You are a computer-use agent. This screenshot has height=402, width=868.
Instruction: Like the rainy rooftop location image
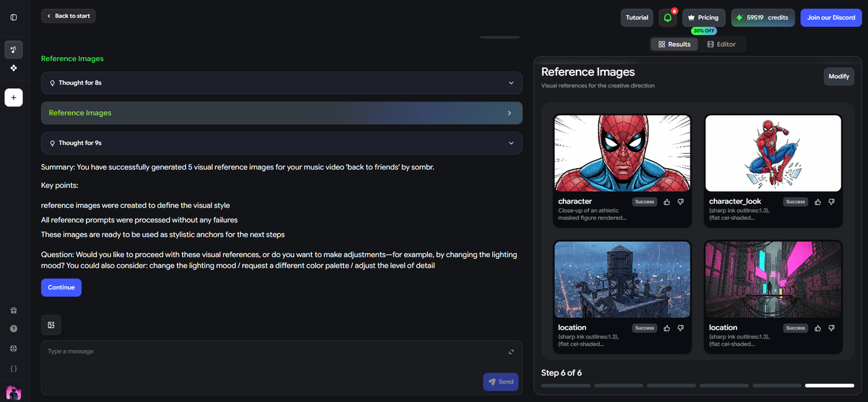click(667, 328)
